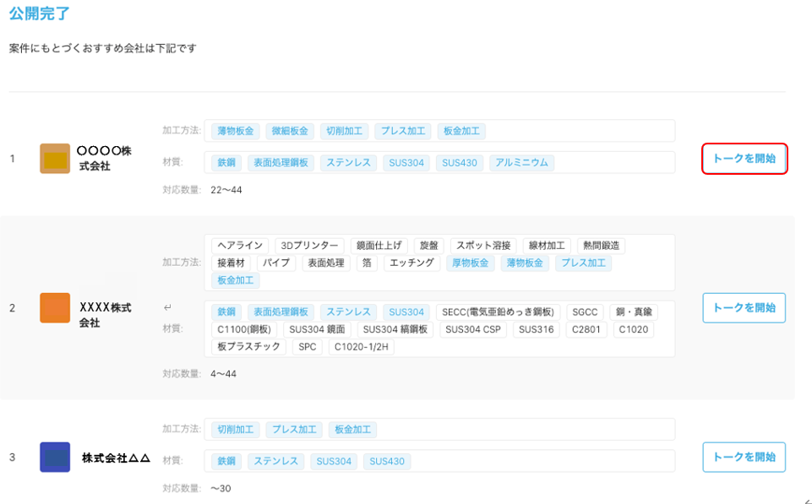Click the 接着材 tag

pyautogui.click(x=231, y=263)
